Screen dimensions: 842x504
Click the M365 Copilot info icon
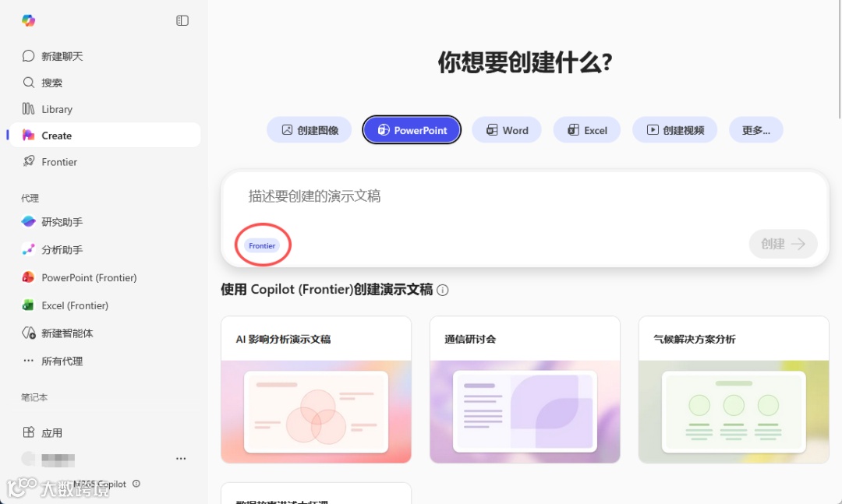tap(136, 484)
